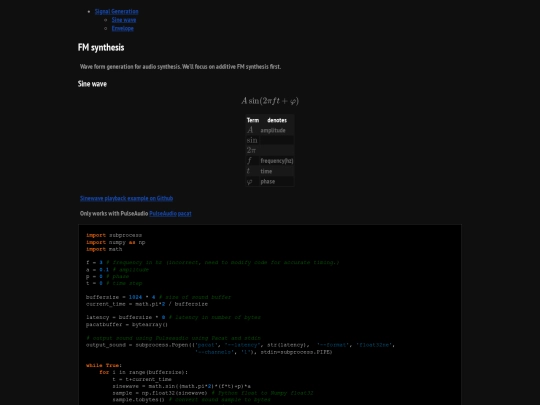Click the 'for i in range(buffersize):' line

click(144, 372)
